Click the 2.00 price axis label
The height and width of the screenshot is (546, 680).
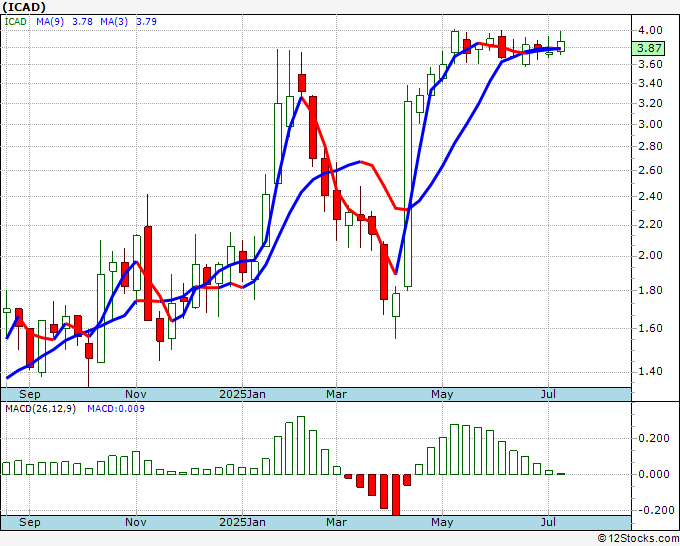[650, 255]
